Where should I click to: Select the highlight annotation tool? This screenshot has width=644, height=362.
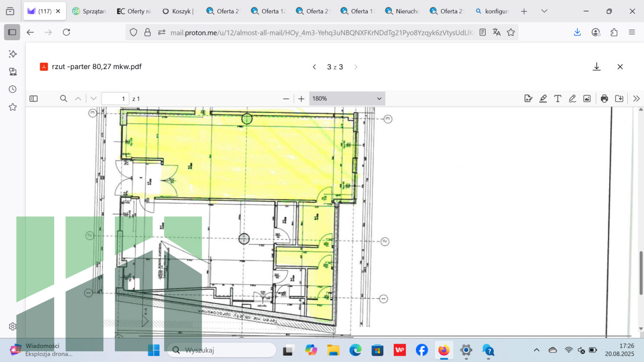pos(543,99)
